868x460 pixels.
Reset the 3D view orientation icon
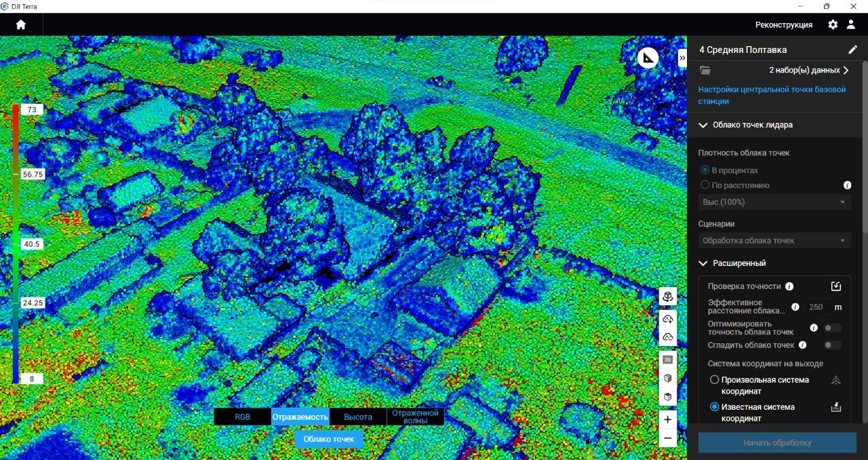coord(668,296)
